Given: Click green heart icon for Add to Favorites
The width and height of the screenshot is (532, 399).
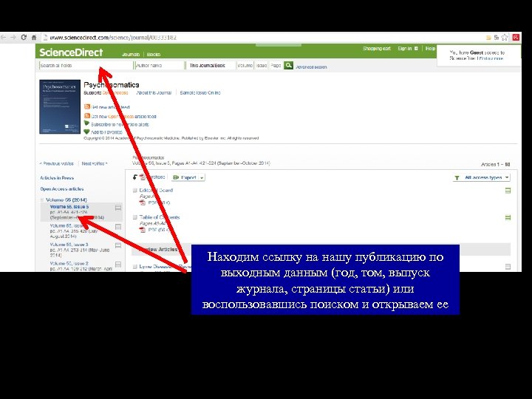Looking at the screenshot, I should (87, 132).
